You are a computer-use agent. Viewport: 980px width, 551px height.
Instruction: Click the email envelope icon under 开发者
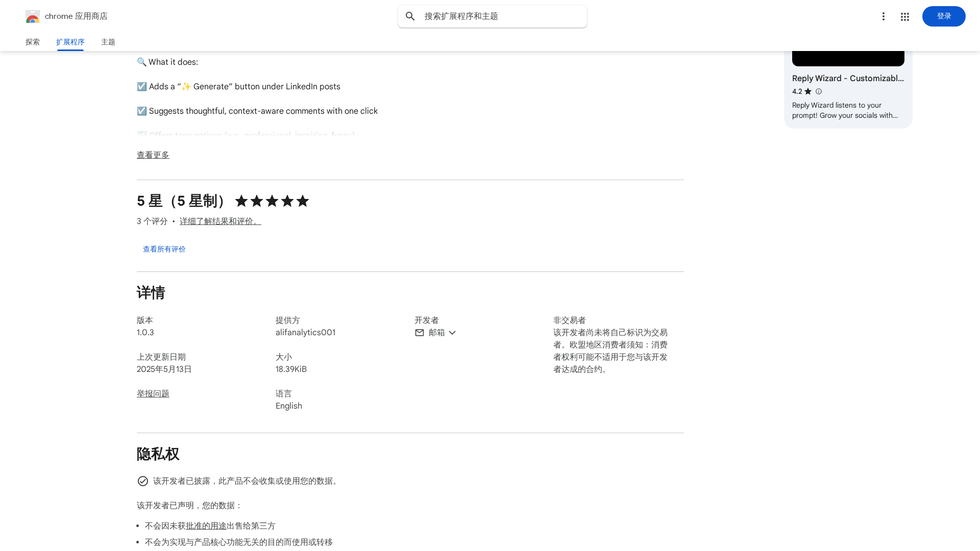point(419,333)
